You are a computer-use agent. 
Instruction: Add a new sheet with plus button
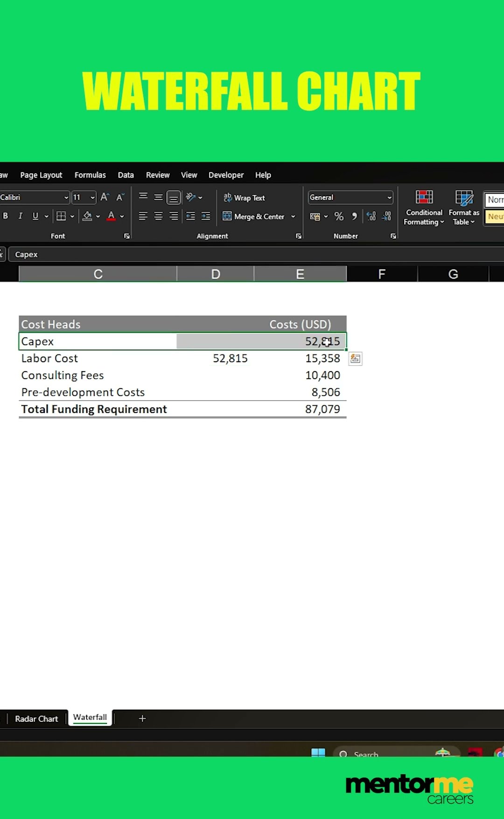142,719
